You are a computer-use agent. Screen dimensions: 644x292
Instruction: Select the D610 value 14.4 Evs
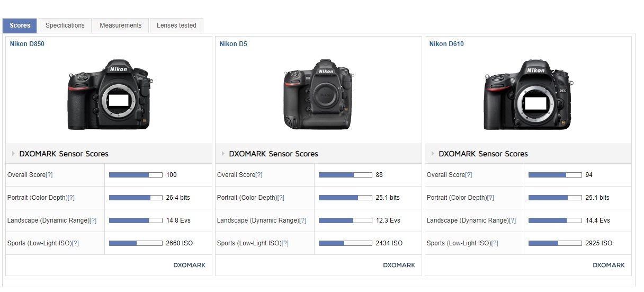pos(597,220)
